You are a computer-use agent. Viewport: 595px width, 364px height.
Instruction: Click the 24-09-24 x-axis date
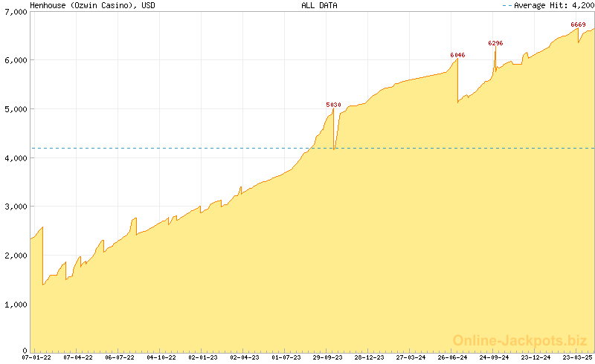[x=494, y=357]
